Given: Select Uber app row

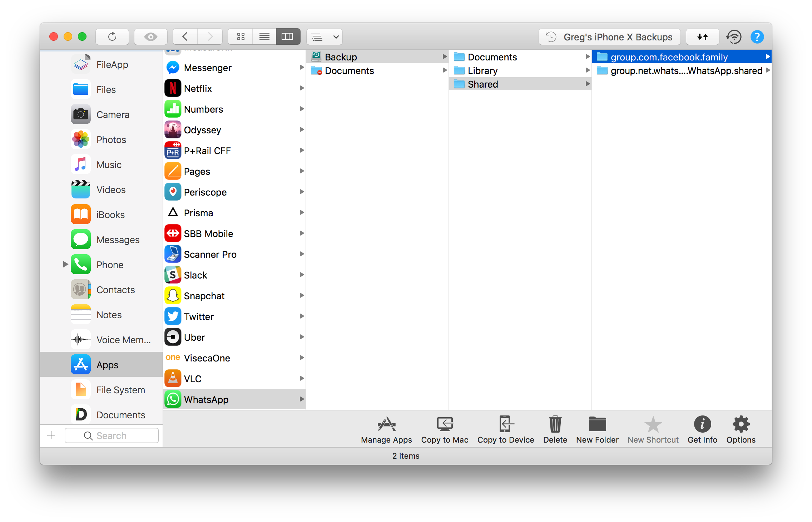Looking at the screenshot, I should click(x=234, y=337).
